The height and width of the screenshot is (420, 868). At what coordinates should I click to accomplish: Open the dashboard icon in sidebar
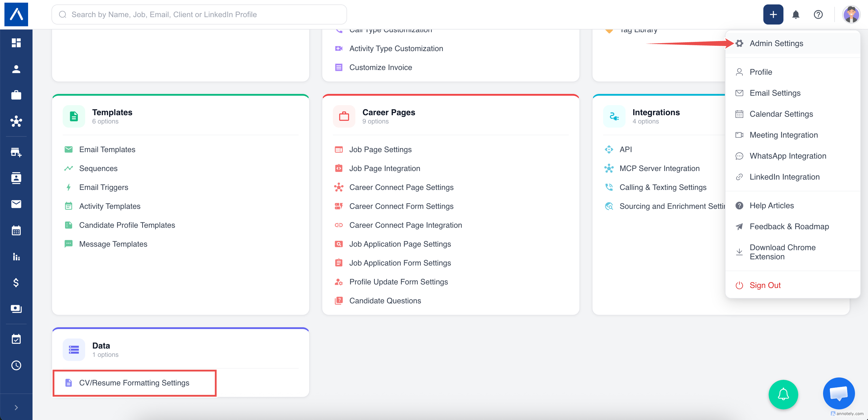[x=16, y=43]
